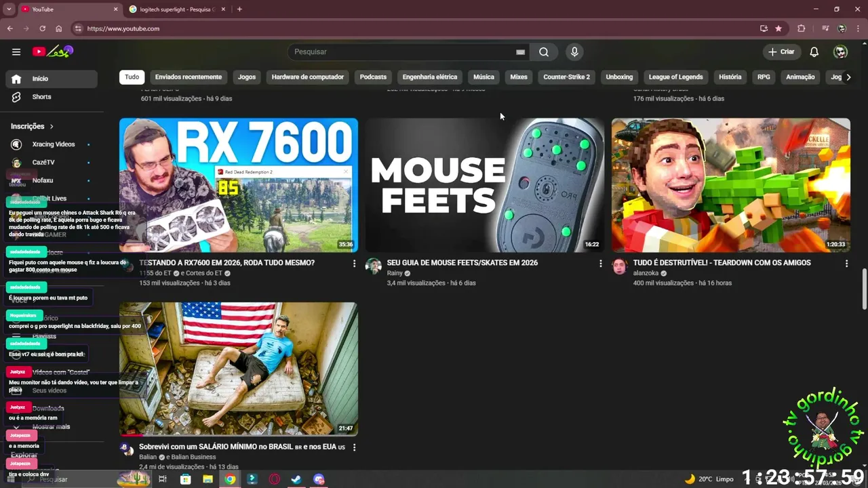Viewport: 868px width, 488px height.
Task: Go to Início in the sidebar
Action: (52, 79)
